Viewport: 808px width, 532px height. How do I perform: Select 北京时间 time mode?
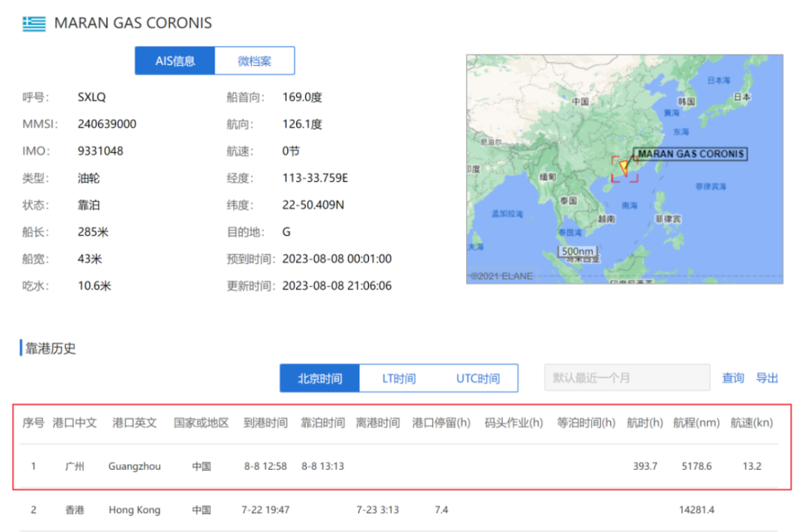(319, 379)
